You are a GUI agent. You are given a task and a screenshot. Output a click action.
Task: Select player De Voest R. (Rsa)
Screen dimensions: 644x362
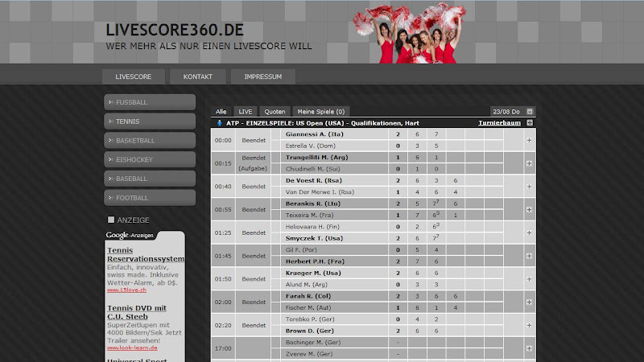[x=314, y=180]
